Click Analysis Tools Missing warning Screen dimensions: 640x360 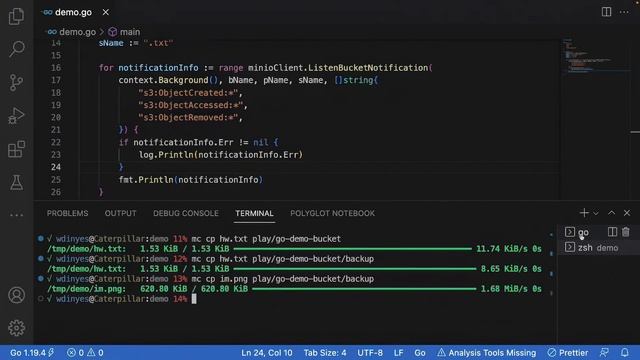(487, 353)
